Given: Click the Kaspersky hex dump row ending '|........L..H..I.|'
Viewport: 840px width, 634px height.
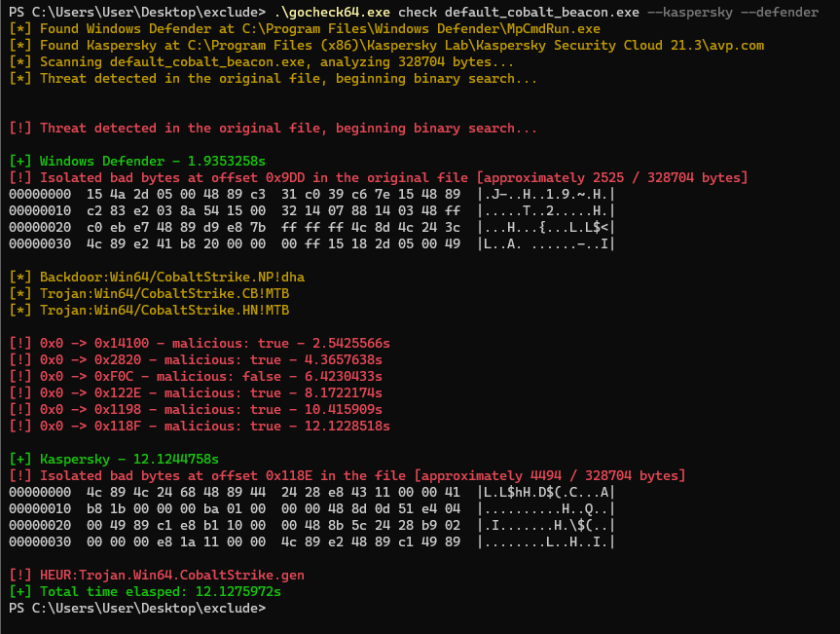Looking at the screenshot, I should tap(311, 542).
